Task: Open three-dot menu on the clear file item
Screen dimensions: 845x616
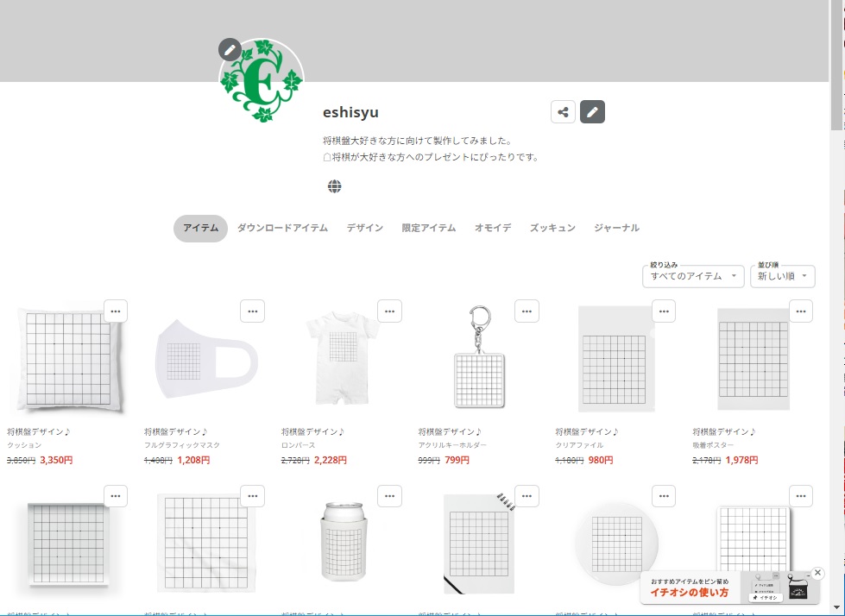Action: 664,311
